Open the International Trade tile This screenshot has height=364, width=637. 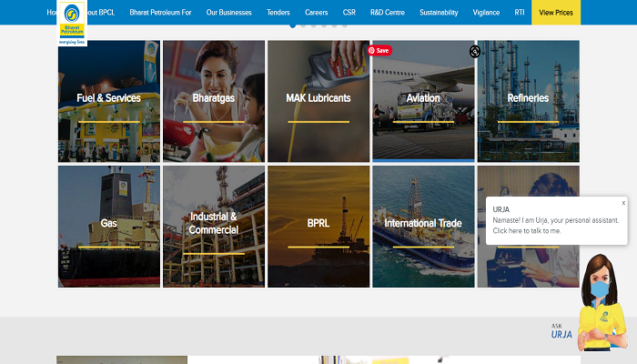[x=423, y=226]
